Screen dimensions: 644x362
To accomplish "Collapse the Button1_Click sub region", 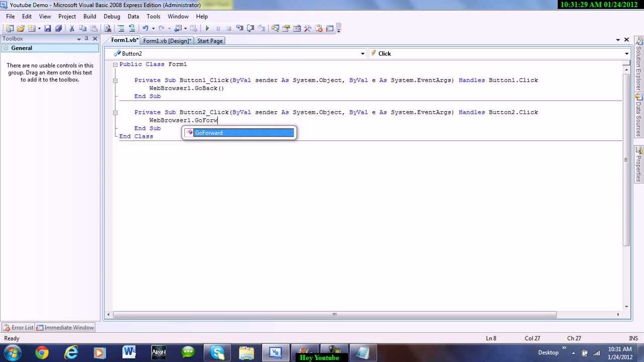I will [x=115, y=80].
